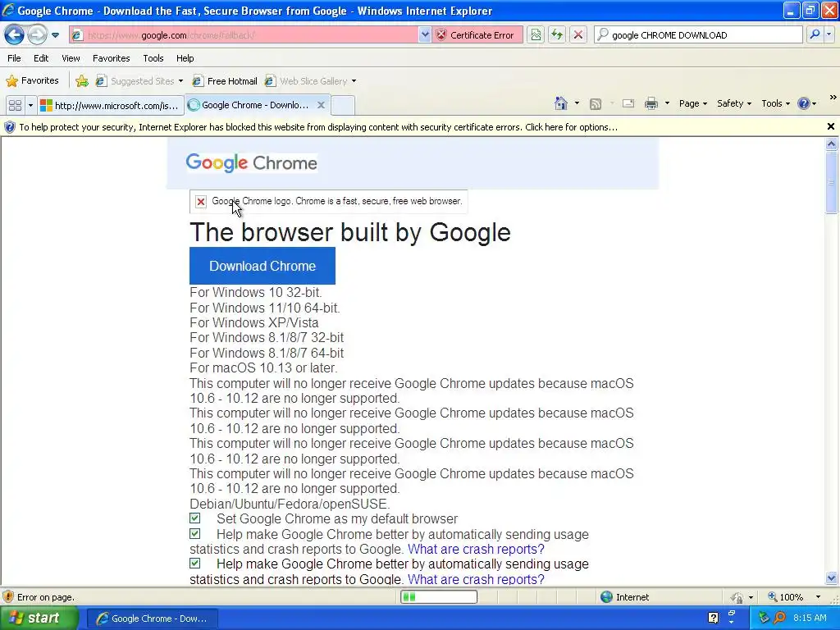Click the Google Chrome header logo

click(251, 163)
